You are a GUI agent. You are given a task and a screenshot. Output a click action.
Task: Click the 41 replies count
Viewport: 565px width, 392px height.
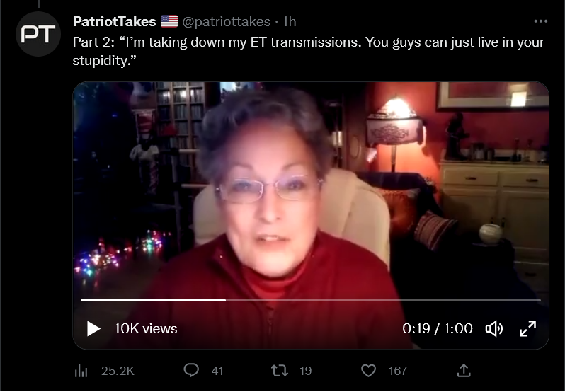click(x=217, y=371)
